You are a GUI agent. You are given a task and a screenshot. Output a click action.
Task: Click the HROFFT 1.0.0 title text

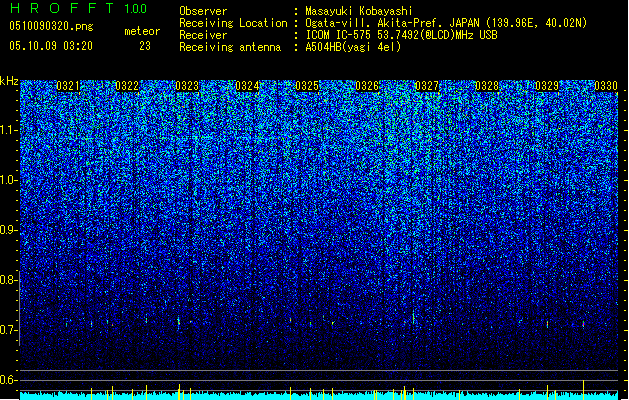[78, 8]
